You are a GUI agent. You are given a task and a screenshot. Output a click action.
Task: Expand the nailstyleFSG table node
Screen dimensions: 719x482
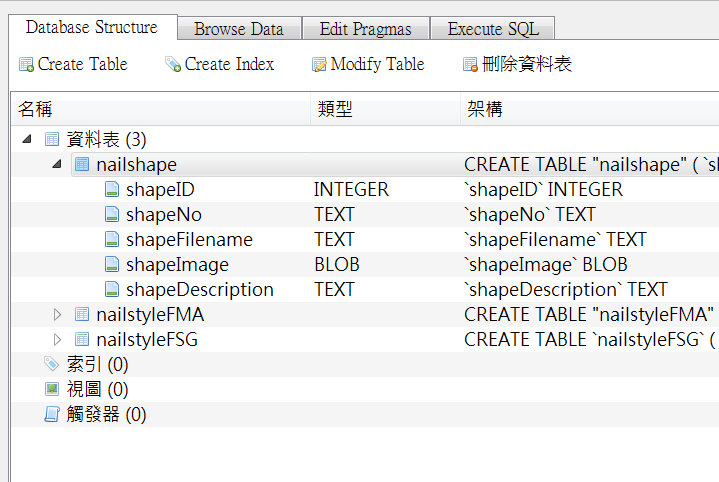coord(57,339)
